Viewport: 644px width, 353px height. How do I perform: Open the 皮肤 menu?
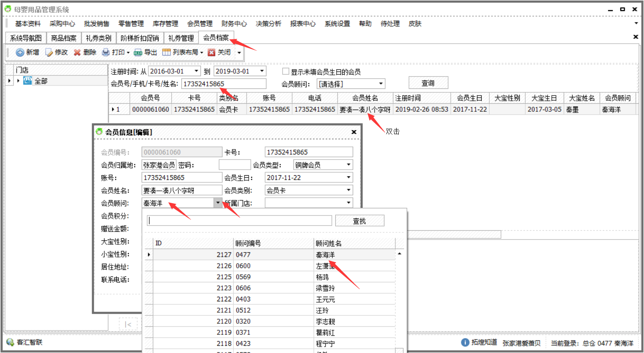(x=415, y=24)
